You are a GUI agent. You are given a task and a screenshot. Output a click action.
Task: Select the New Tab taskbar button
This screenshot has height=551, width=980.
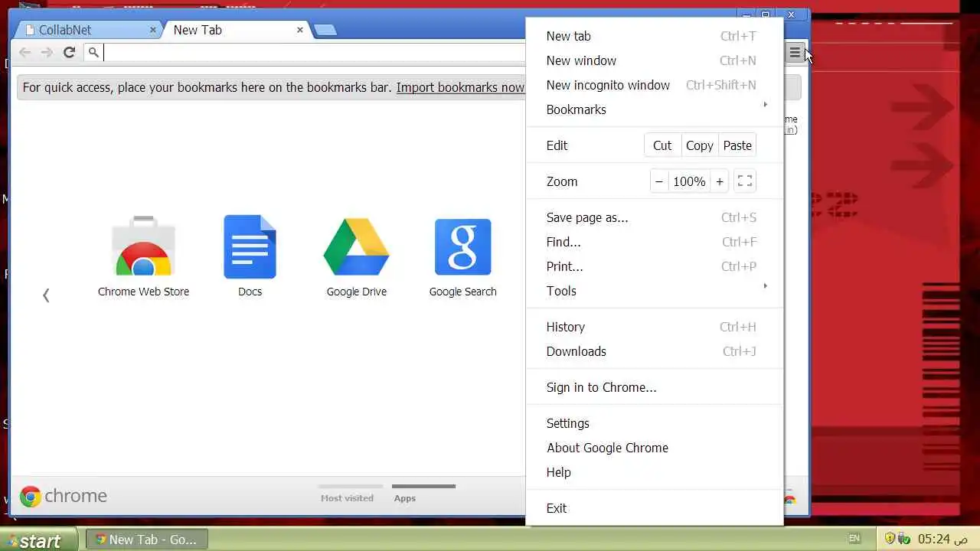pyautogui.click(x=146, y=540)
